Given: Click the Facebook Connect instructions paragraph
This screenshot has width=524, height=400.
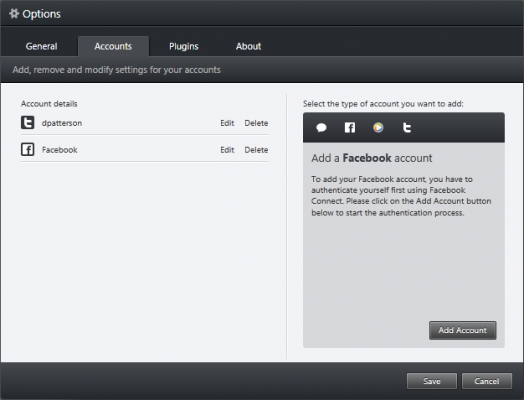Looking at the screenshot, I should click(401, 196).
